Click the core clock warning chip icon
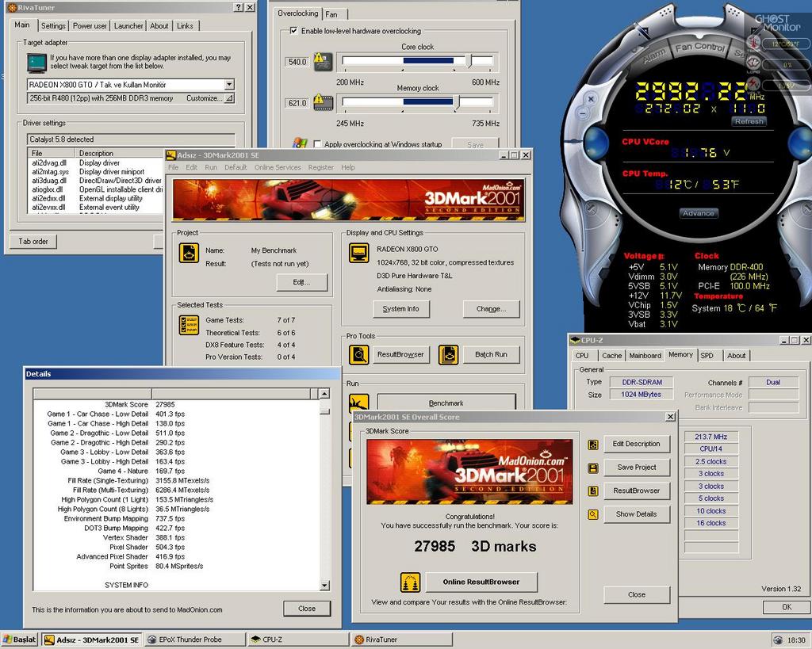Screen dimensions: 812x649 tap(323, 62)
